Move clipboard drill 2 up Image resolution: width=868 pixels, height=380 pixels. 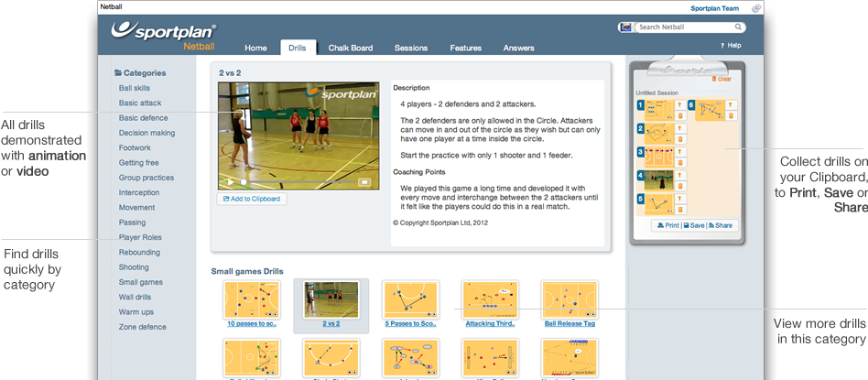679,128
